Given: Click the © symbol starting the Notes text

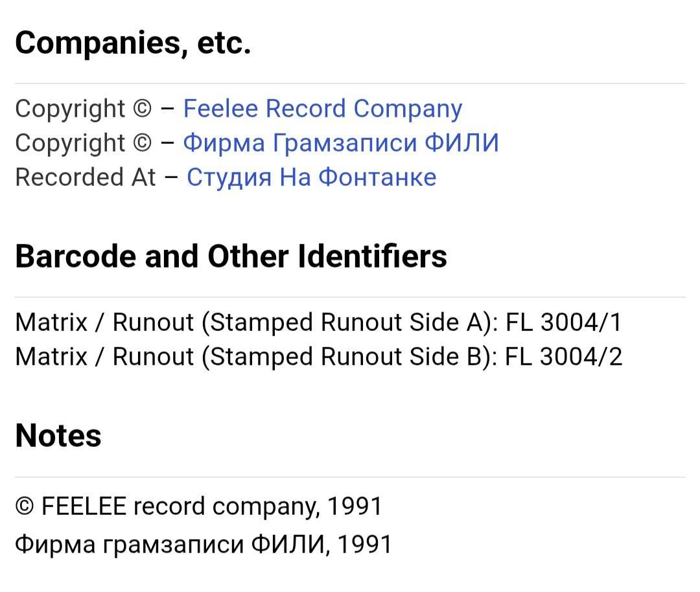Looking at the screenshot, I should point(25,507).
